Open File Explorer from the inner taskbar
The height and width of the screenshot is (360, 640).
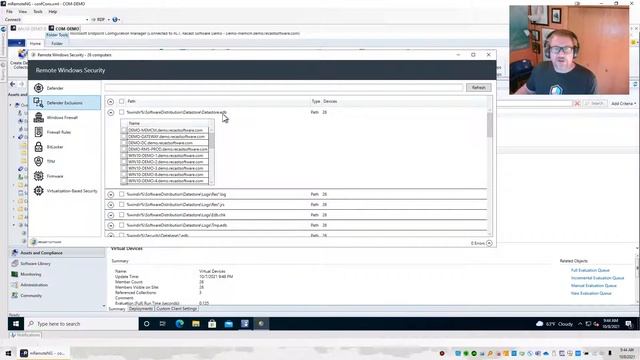196,324
